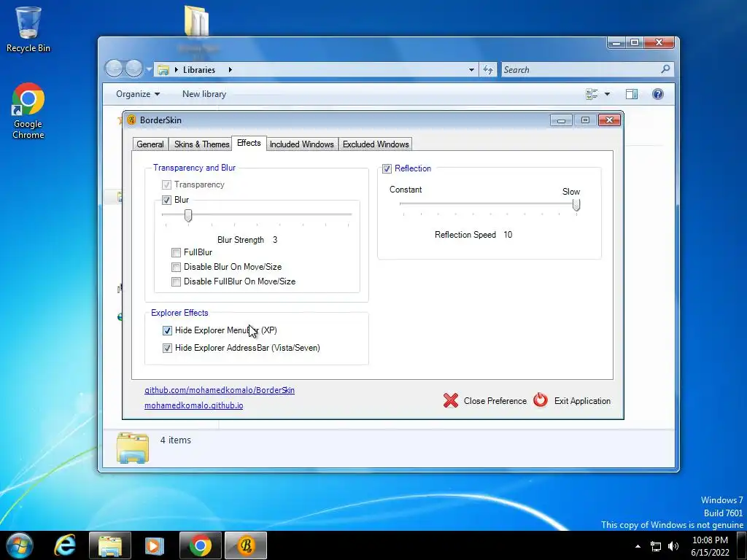
Task: Show hidden tray icons arrow
Action: click(x=638, y=546)
